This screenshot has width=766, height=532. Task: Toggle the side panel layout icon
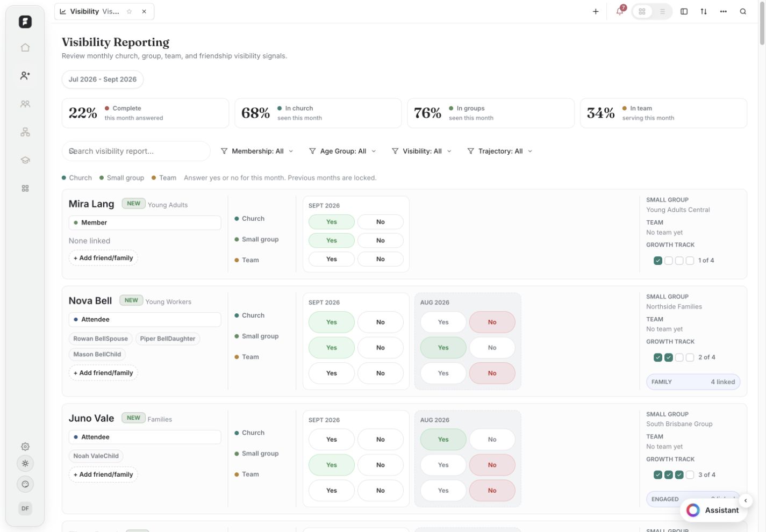[684, 11]
